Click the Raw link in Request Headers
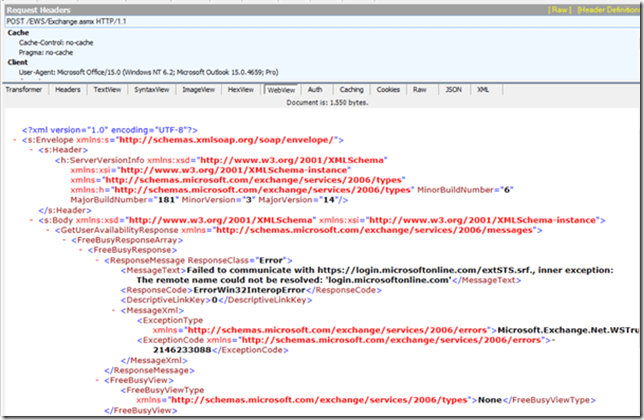Viewport: 644px width, 420px height. tap(560, 8)
